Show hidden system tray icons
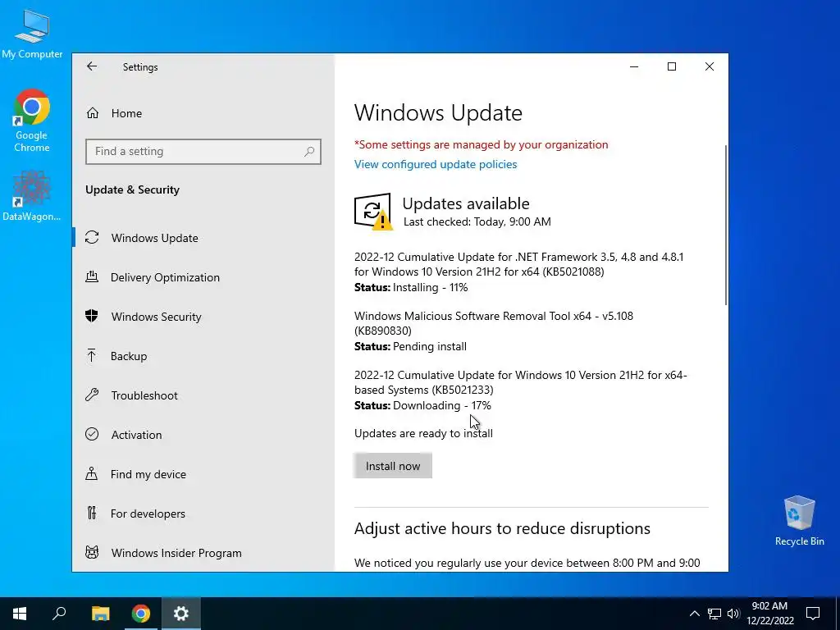 pos(694,614)
